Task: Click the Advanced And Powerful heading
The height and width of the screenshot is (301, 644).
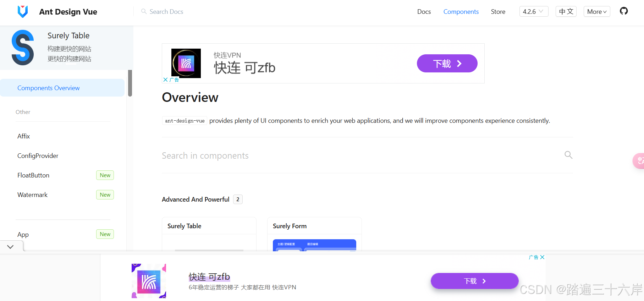Action: click(196, 199)
